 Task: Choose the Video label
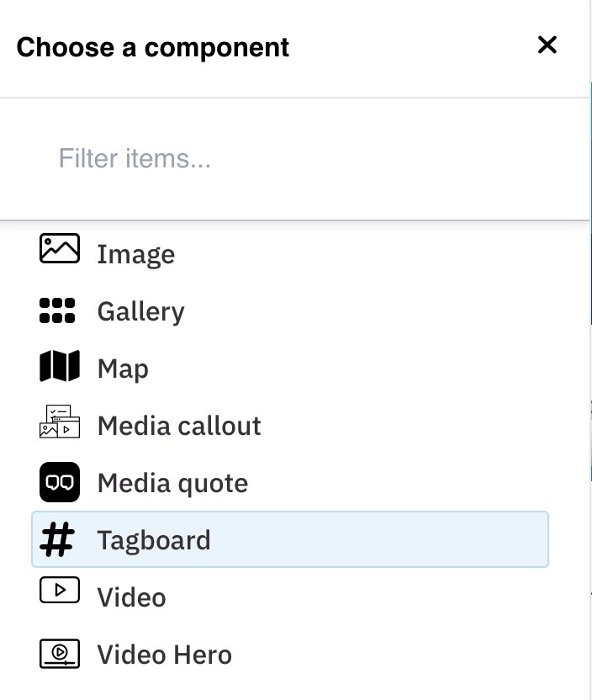tap(131, 598)
